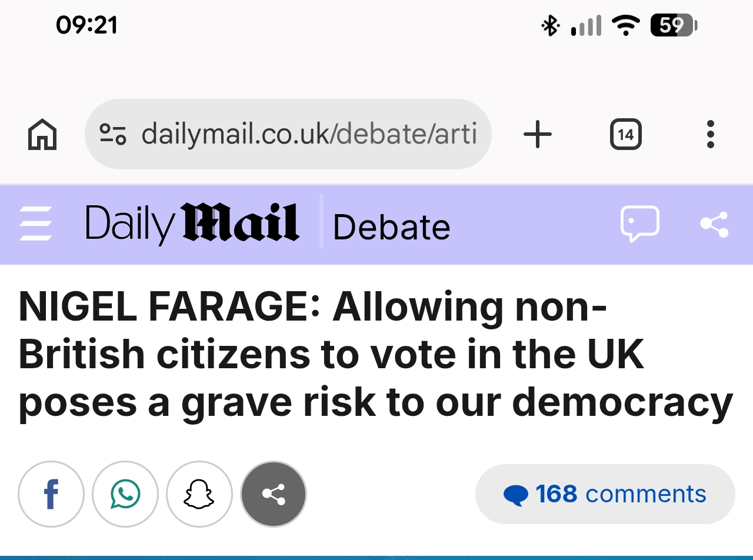Open comments speech bubble in header

click(x=639, y=224)
